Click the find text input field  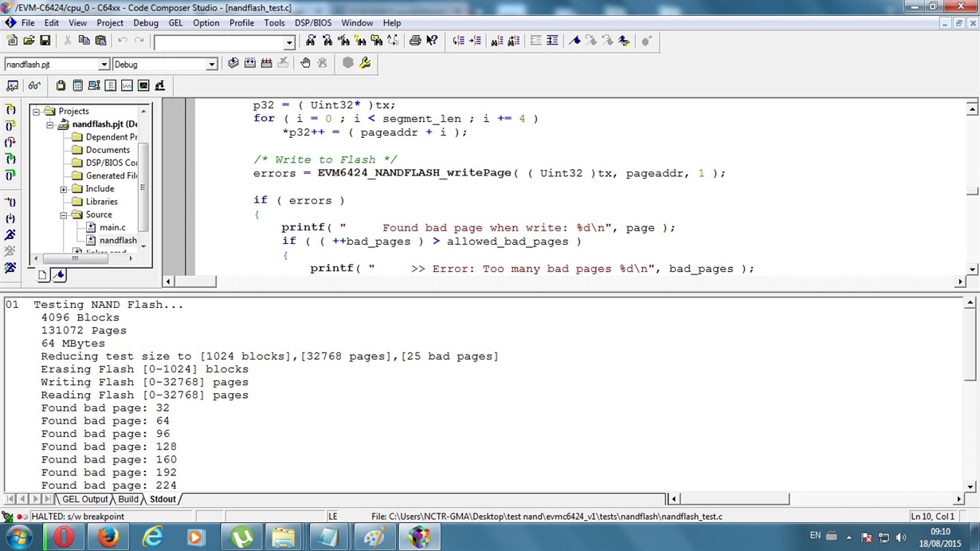[218, 42]
